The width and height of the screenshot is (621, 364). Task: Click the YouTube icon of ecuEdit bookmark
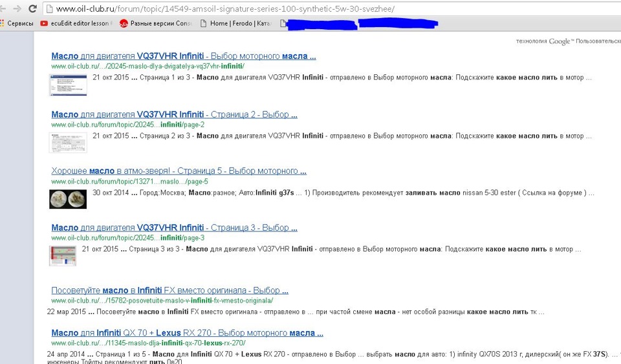click(44, 23)
